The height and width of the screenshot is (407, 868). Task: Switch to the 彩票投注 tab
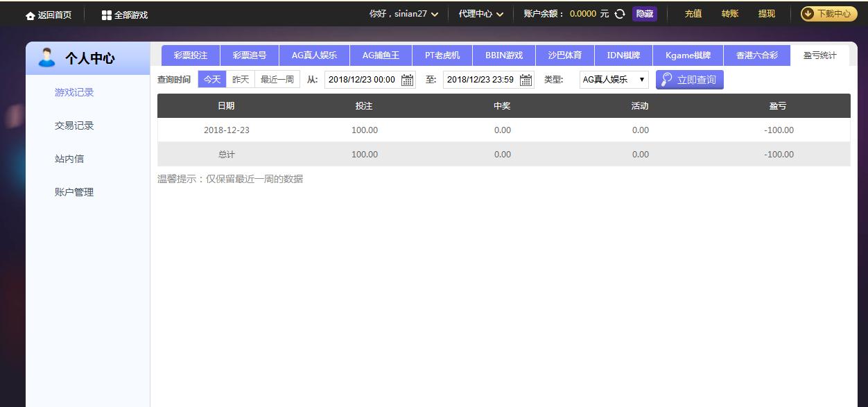[191, 55]
